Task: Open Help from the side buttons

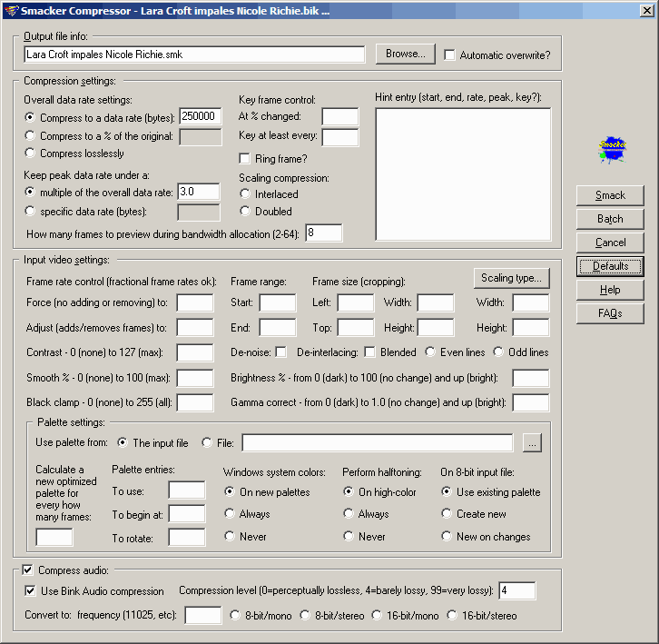Action: point(610,290)
